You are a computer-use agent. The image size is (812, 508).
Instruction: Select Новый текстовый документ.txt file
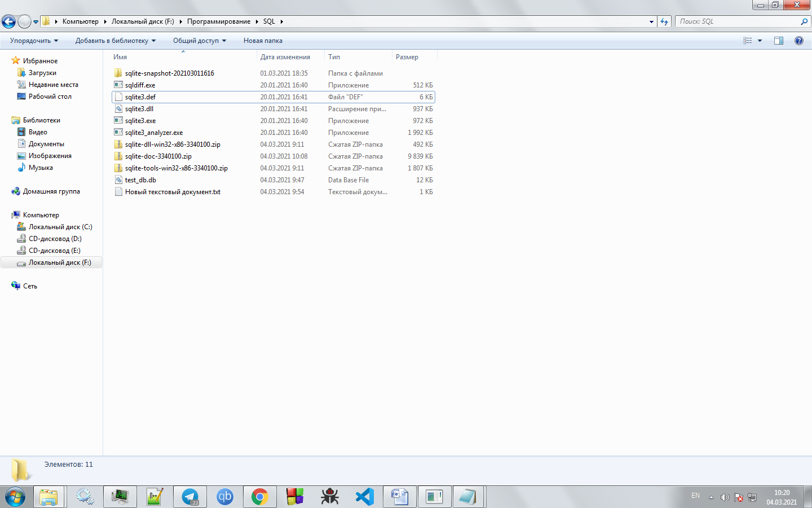(x=273, y=192)
